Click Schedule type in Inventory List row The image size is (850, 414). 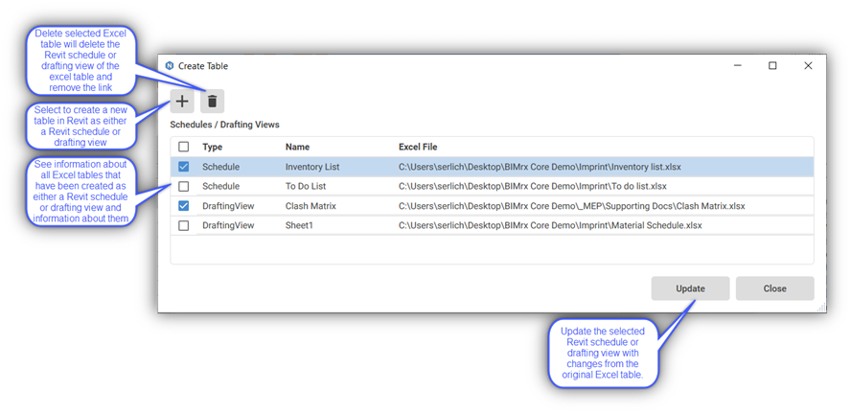coord(221,167)
